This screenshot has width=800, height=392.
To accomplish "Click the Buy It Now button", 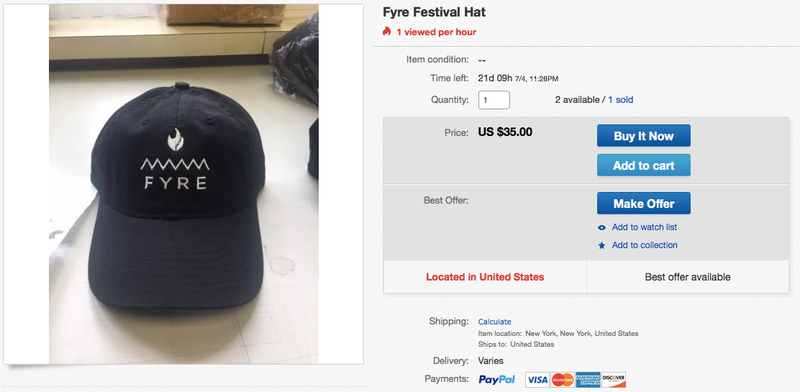I will (x=643, y=136).
